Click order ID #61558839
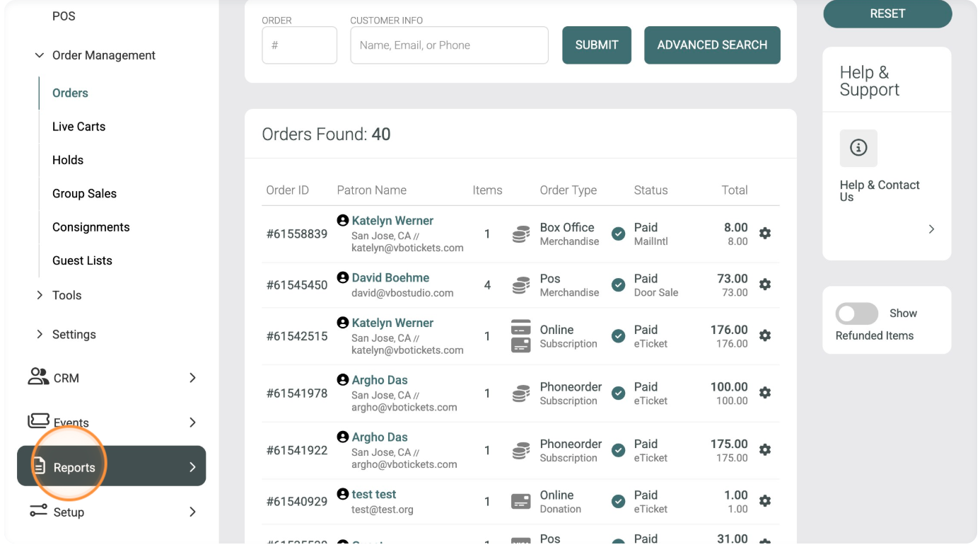This screenshot has height=552, width=980. (x=297, y=234)
